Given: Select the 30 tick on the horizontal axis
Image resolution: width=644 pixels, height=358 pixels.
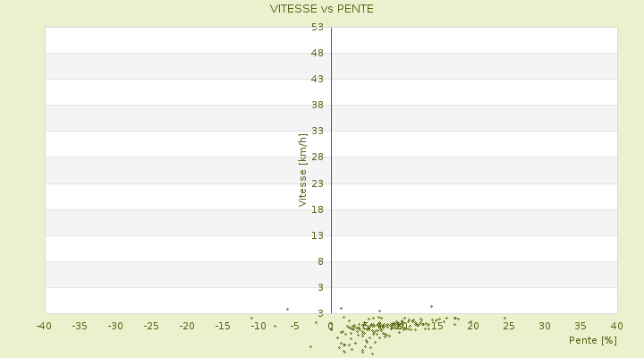Looking at the screenshot, I should 545,326.
